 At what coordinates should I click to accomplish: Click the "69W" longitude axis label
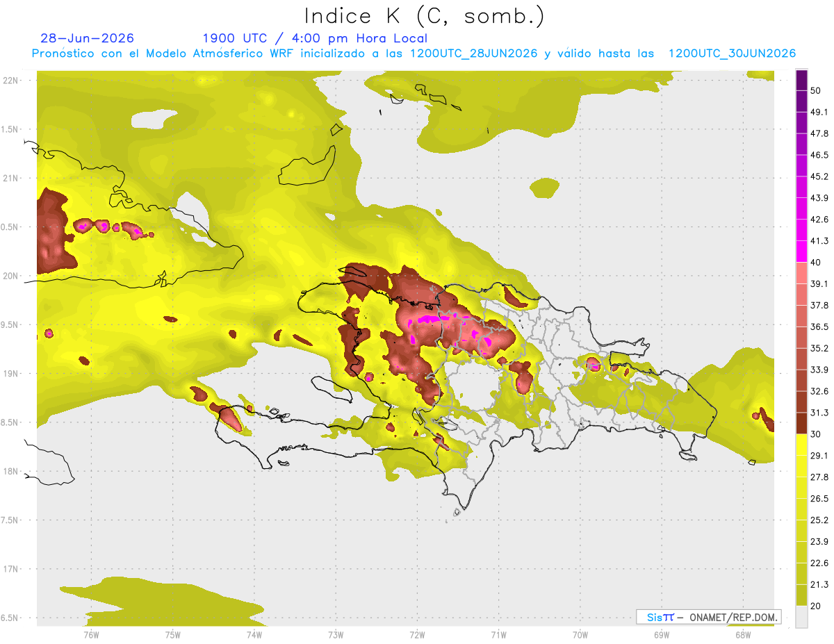click(x=662, y=634)
